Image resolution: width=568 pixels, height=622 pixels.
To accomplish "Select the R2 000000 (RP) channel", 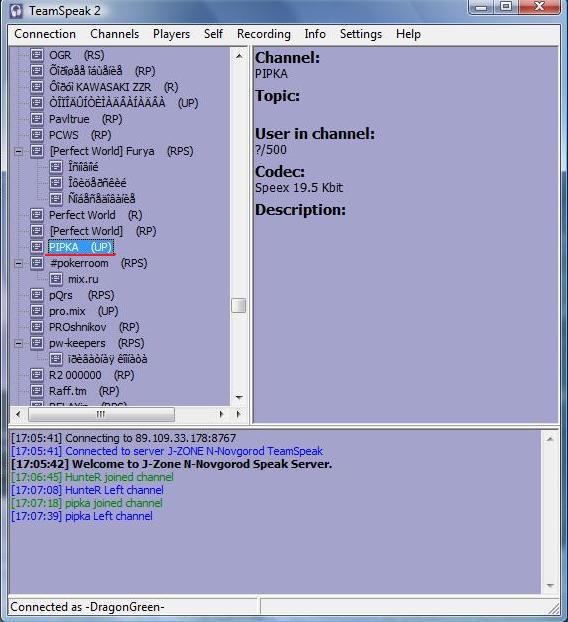I will click(92, 375).
